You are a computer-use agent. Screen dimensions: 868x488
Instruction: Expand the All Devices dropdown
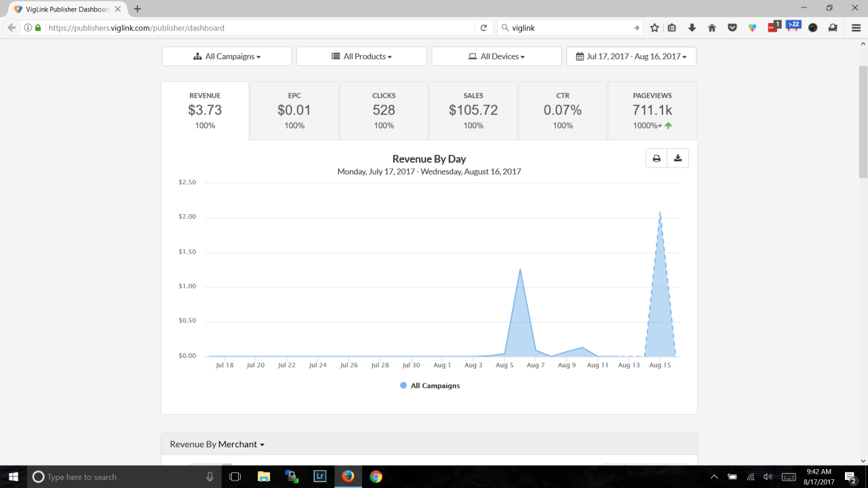pyautogui.click(x=496, y=56)
